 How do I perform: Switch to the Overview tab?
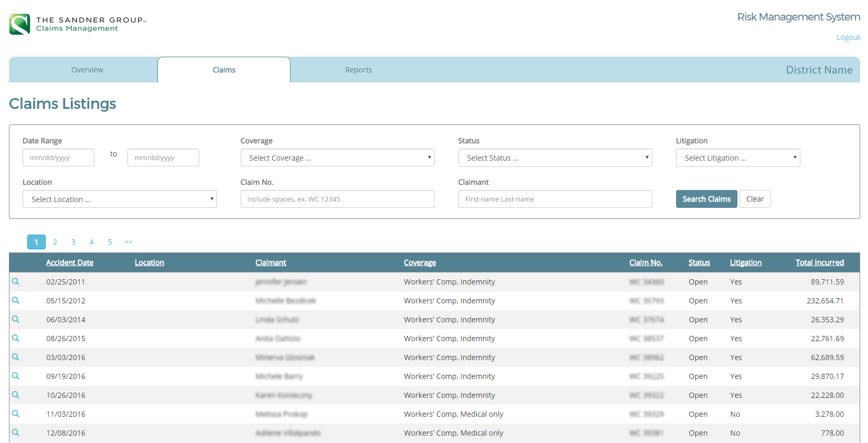87,70
